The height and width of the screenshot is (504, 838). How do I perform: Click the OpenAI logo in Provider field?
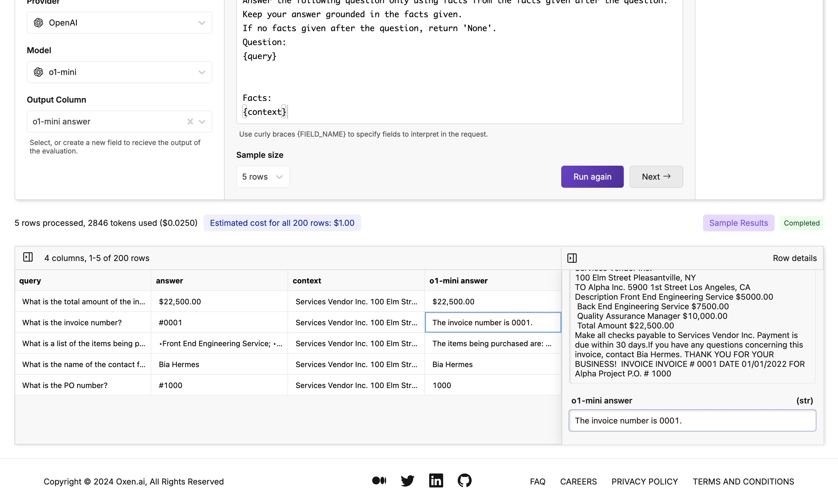[38, 23]
